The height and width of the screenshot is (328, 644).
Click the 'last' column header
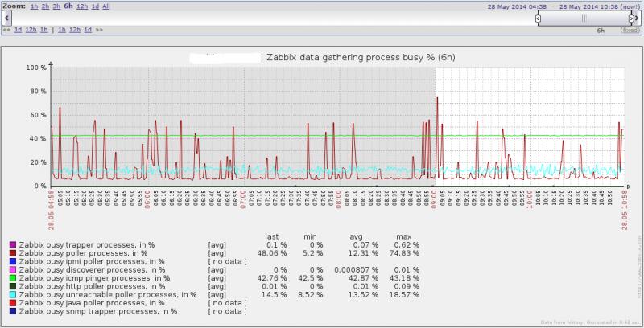point(272,236)
